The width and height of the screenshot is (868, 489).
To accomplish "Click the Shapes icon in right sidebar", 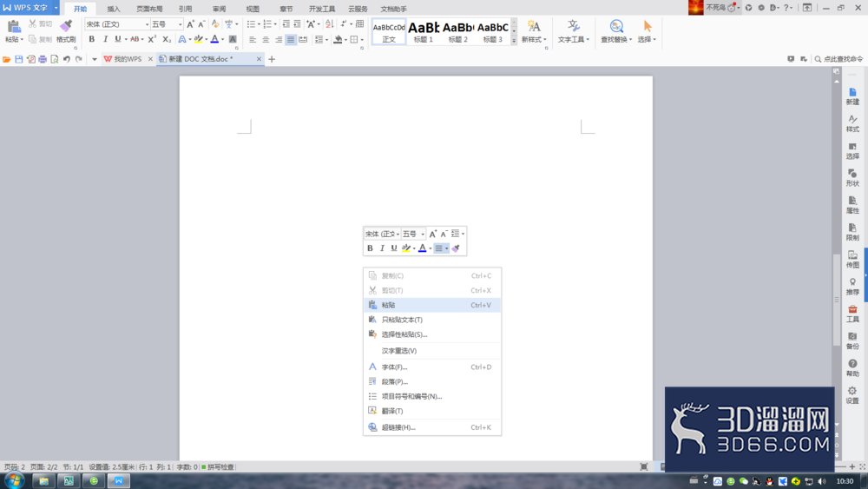I will (x=852, y=178).
